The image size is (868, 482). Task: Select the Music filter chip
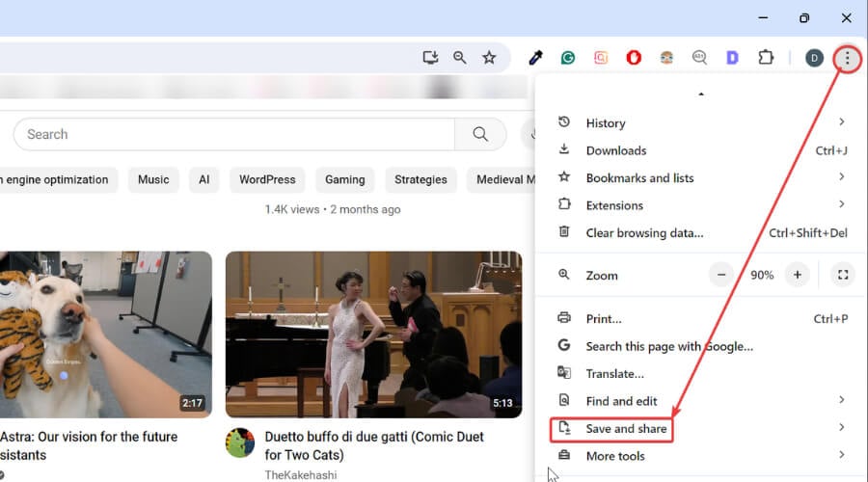click(153, 180)
